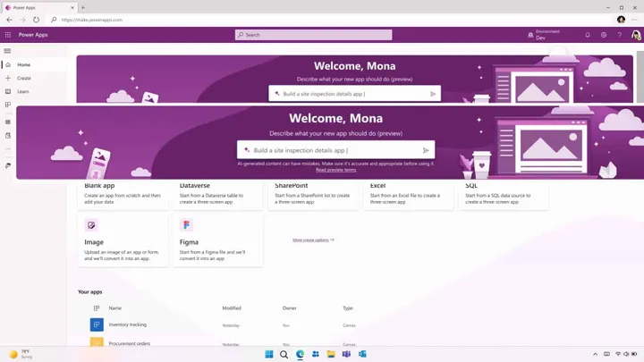Refresh the page with the browser reload icon
This screenshot has width=644, height=362.
point(36,19)
